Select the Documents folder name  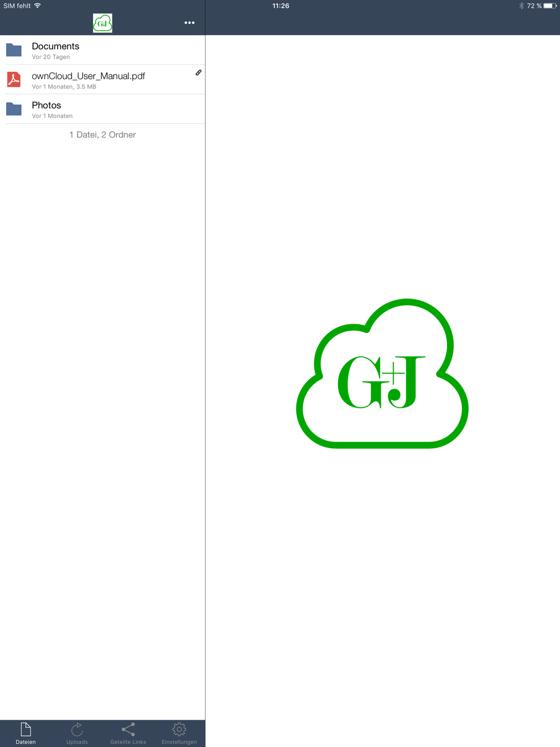(55, 46)
